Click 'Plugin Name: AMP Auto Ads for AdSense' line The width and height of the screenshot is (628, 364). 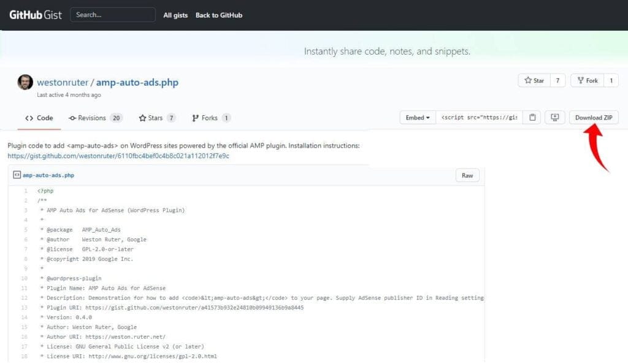coord(103,288)
